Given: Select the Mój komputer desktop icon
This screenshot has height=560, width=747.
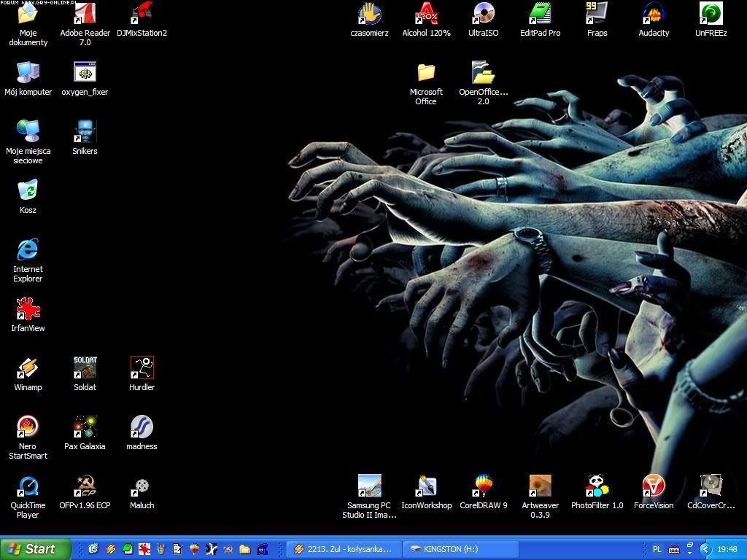Looking at the screenshot, I should click(28, 79).
